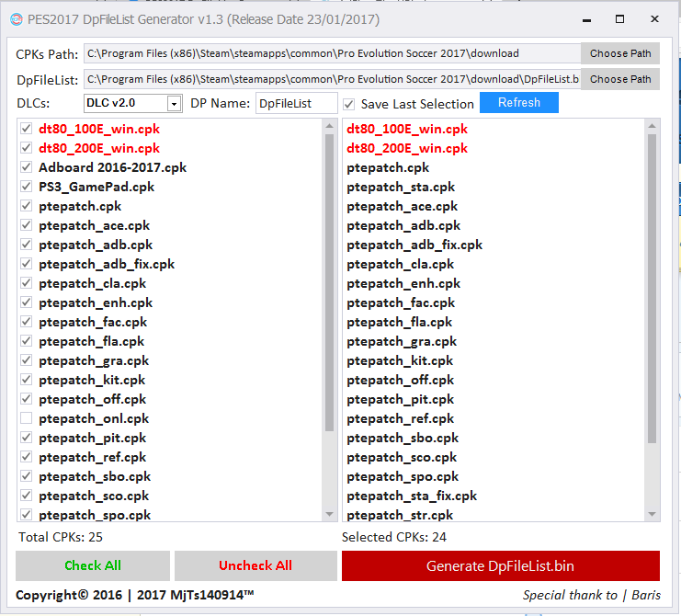Select ptepatch_sta_fix.cpk in right list
This screenshot has height=616, width=681.
coord(412,496)
